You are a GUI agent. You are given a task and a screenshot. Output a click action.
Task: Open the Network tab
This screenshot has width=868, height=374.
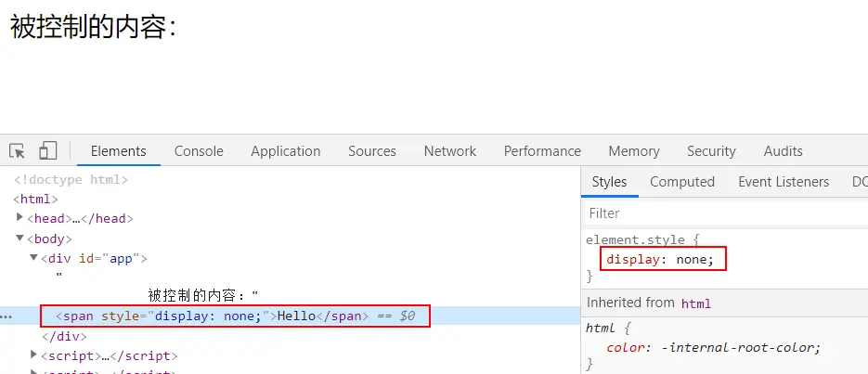450,151
